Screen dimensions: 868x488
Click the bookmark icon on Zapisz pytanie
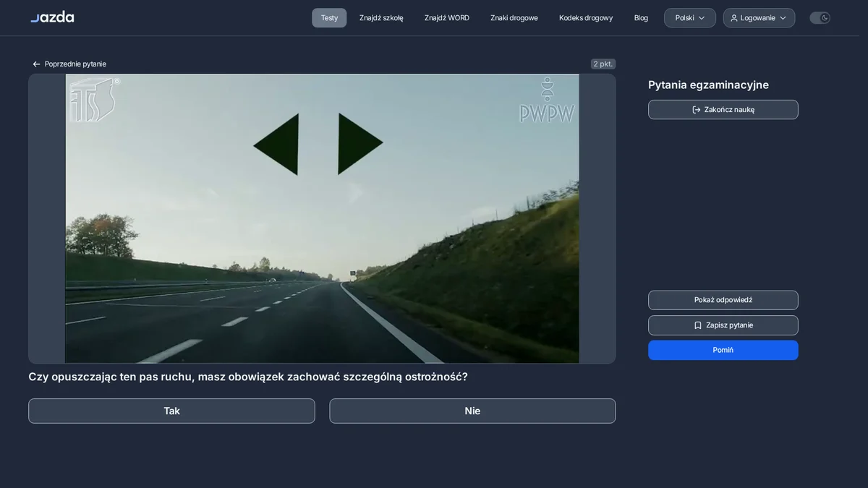pyautogui.click(x=698, y=325)
